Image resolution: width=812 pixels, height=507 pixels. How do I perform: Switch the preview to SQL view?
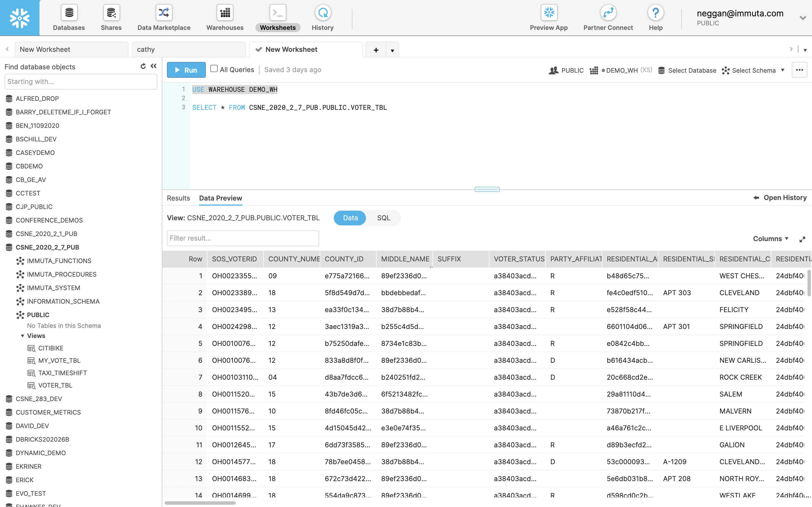click(x=383, y=218)
